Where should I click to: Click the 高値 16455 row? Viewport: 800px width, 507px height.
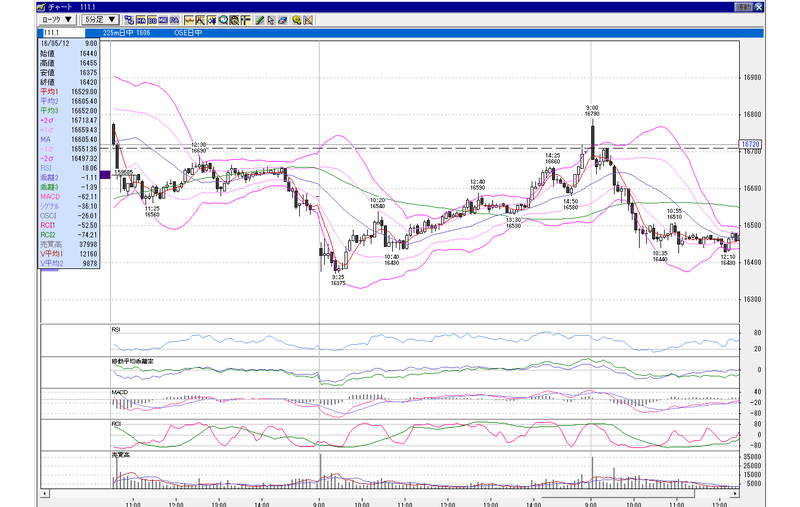(x=69, y=63)
